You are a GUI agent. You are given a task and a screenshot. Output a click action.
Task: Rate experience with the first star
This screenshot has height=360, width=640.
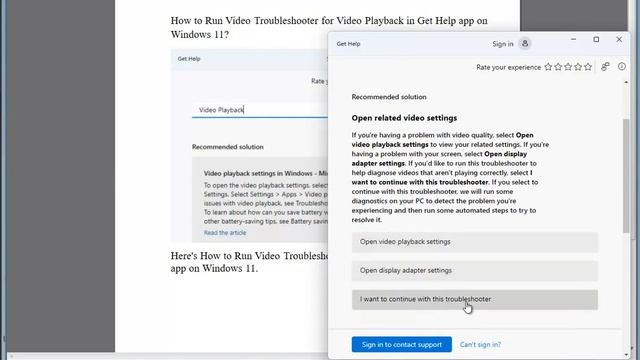tap(548, 67)
